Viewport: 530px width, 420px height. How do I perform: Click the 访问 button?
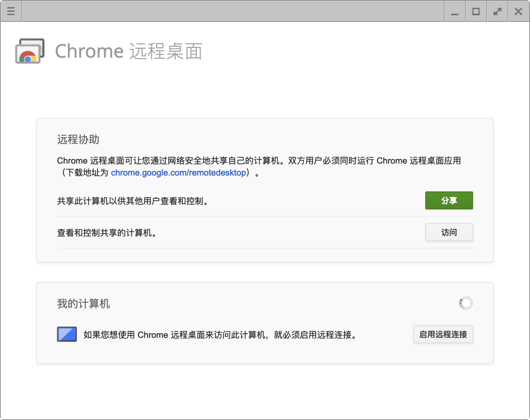pyautogui.click(x=449, y=232)
